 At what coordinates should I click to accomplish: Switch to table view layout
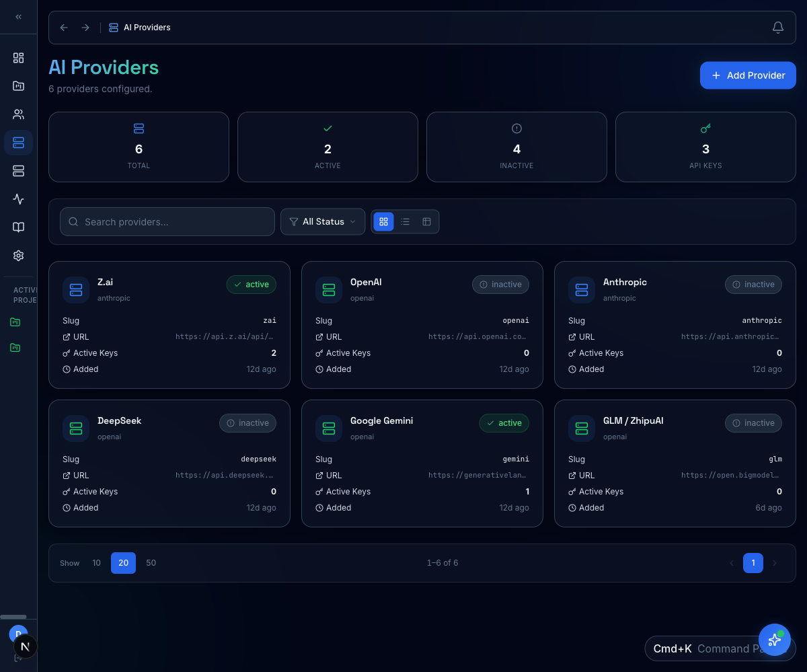(x=426, y=221)
